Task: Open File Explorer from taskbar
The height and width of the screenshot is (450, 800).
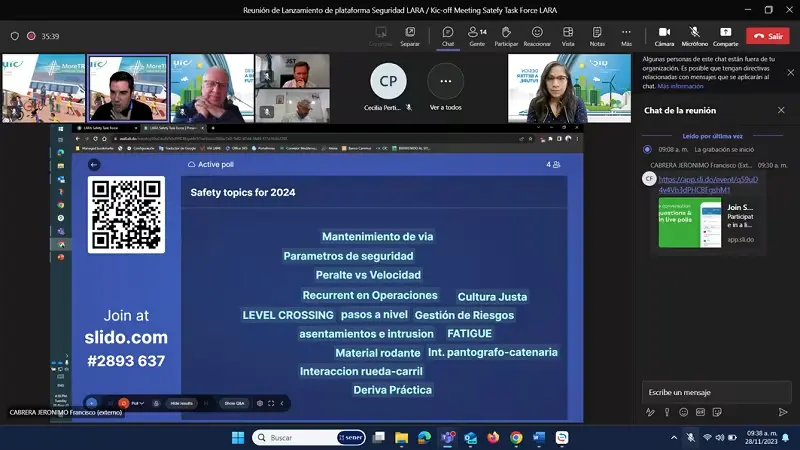Action: (402, 438)
